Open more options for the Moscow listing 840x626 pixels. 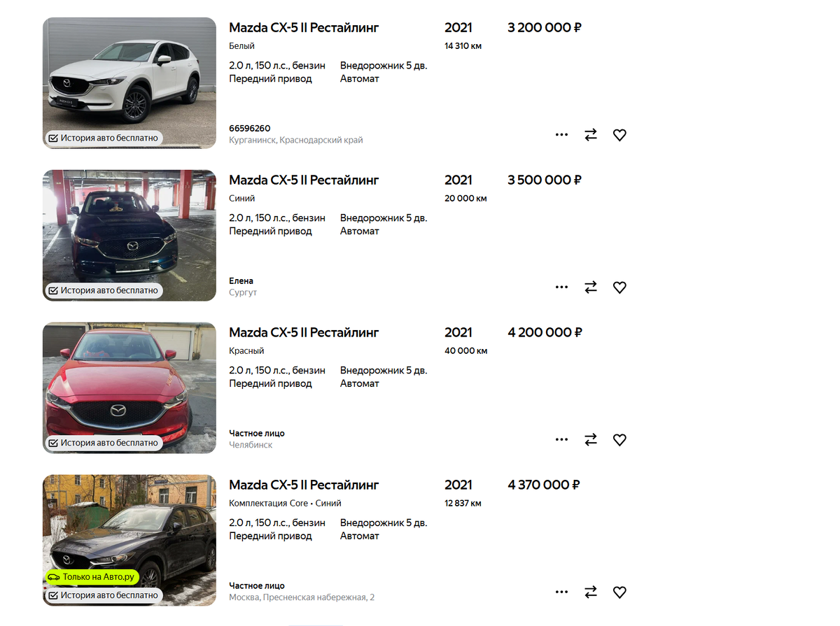pyautogui.click(x=561, y=592)
